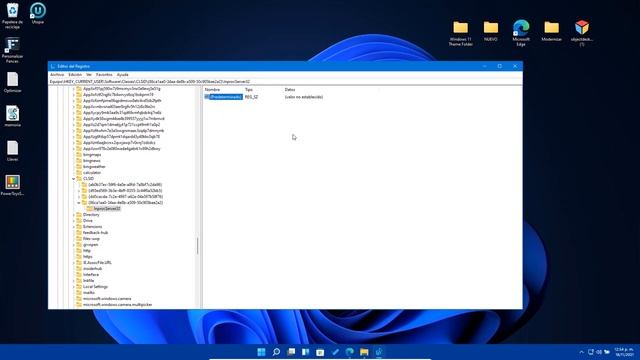Open the Microsoft Edge desktop shortcut

pos(521,33)
